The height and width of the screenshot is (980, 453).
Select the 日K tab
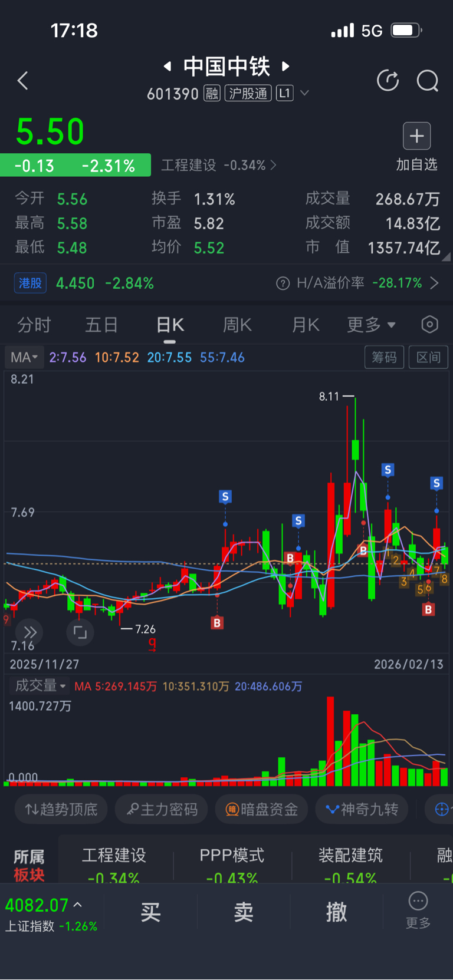pos(170,325)
